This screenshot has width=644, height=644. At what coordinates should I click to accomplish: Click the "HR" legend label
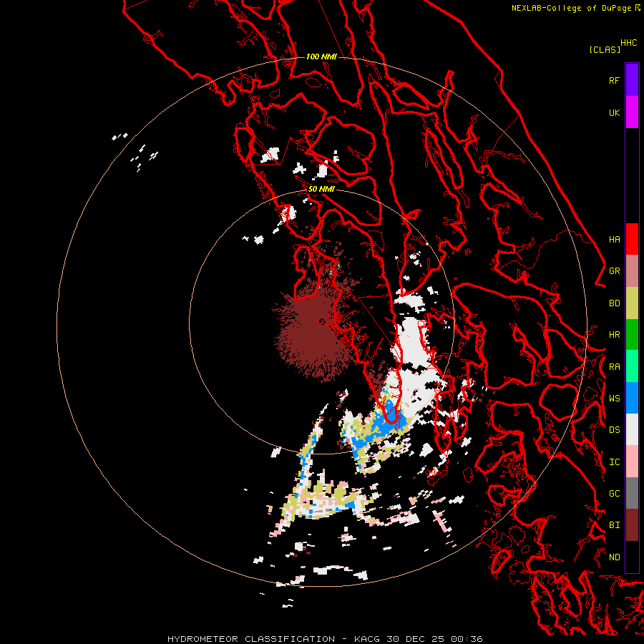(614, 335)
